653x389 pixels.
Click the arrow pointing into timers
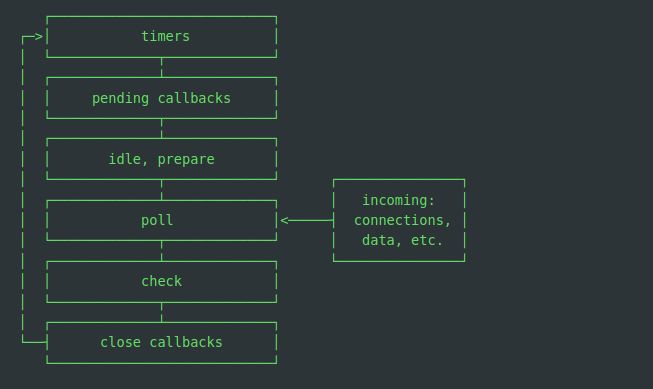tap(32, 37)
